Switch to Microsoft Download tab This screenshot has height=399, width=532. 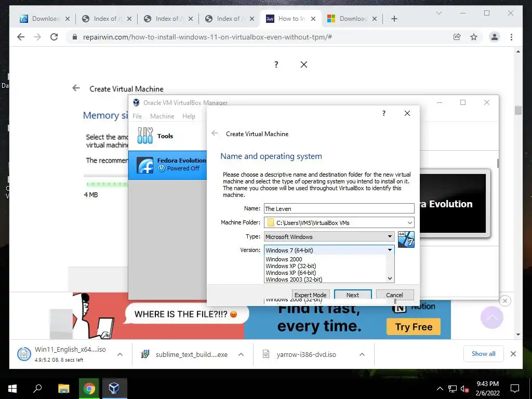pos(352,19)
